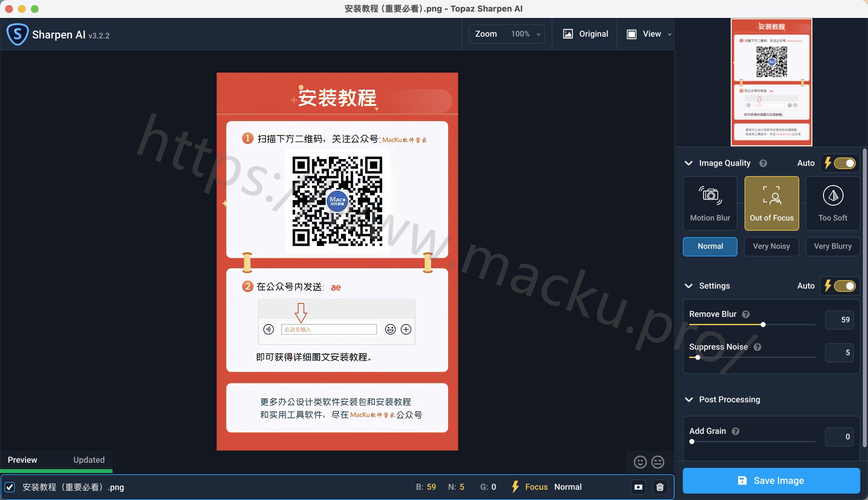Viewport: 868px width, 500px height.
Task: Click the View layout square icon
Action: coord(631,34)
